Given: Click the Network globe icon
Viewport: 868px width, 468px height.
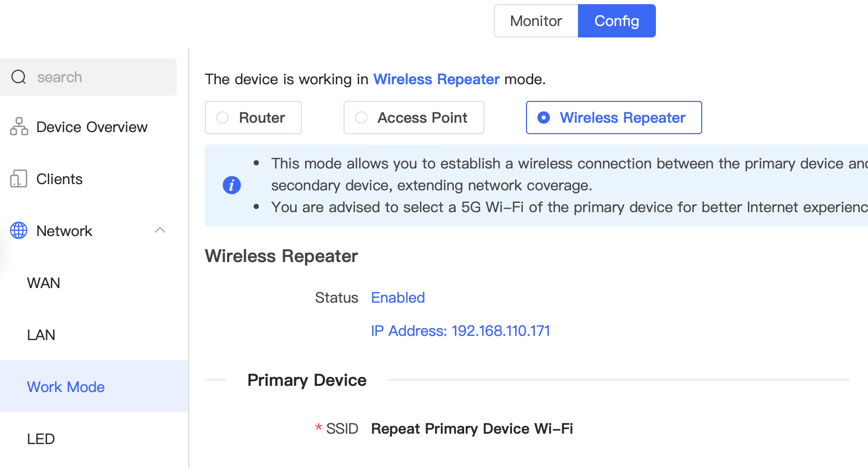Looking at the screenshot, I should pyautogui.click(x=19, y=230).
